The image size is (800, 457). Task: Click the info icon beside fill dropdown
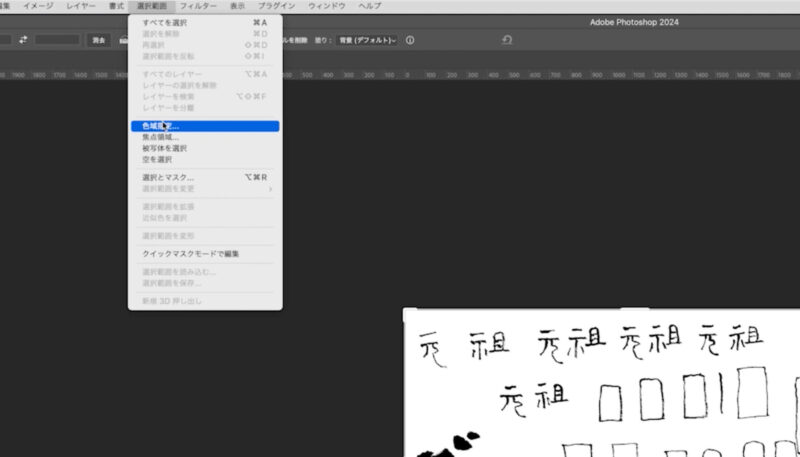tap(410, 40)
